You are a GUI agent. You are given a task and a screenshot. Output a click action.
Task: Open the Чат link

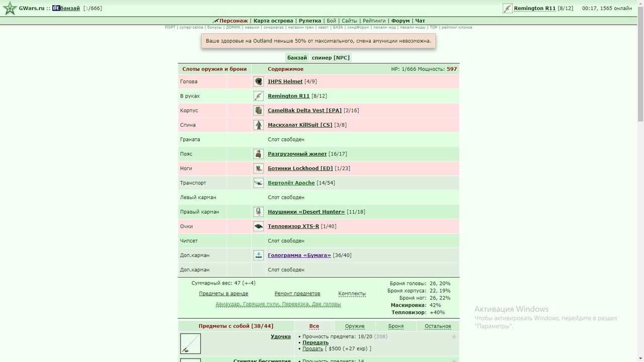pyautogui.click(x=420, y=21)
